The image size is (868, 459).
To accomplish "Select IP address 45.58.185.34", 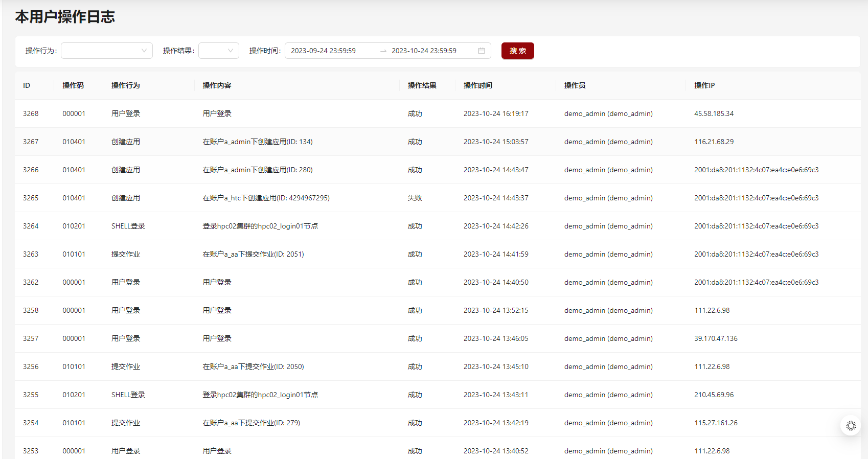I will pyautogui.click(x=714, y=113).
